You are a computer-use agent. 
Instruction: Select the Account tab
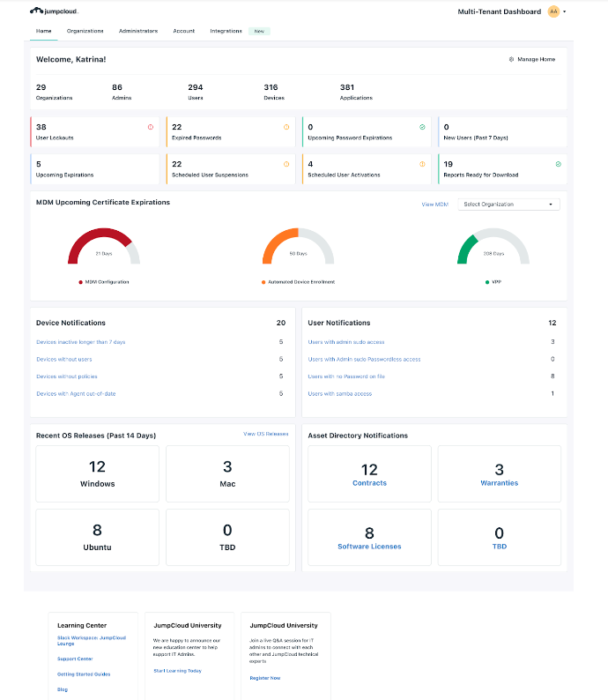tap(184, 31)
